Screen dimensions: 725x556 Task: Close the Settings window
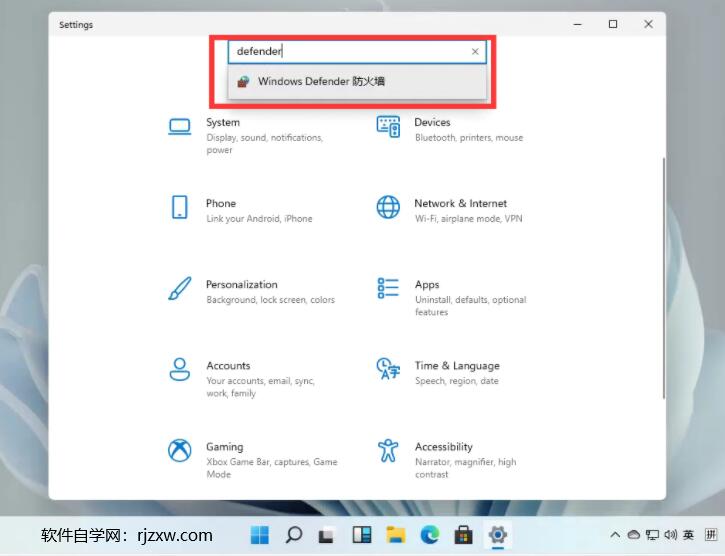click(x=648, y=24)
